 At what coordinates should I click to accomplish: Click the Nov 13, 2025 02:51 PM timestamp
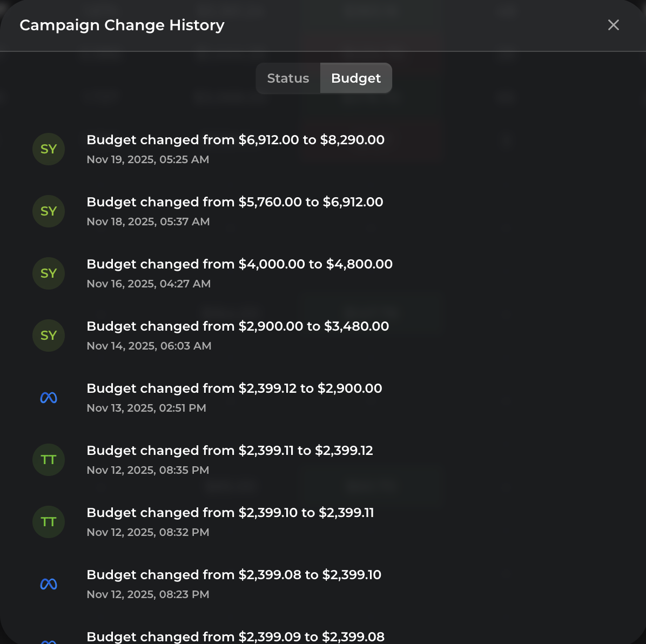146,408
